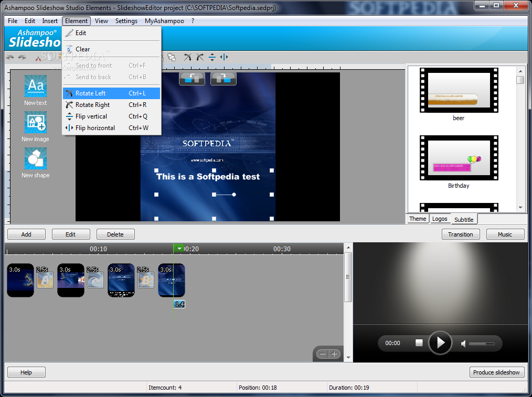Viewport: 532px width, 397px height.
Task: Select Rotate Left menu entry
Action: coord(111,93)
